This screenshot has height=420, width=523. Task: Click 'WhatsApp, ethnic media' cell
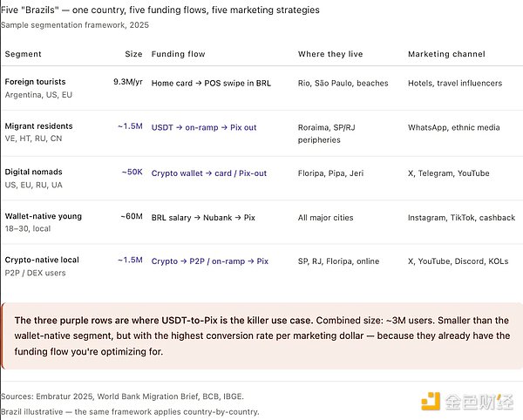[453, 127]
